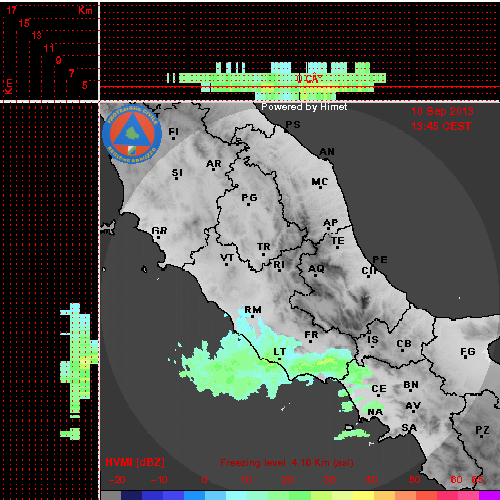Viewport: 500px width, 500px height.
Task: Click the 17 Km height scale label
Action: pyautogui.click(x=11, y=10)
